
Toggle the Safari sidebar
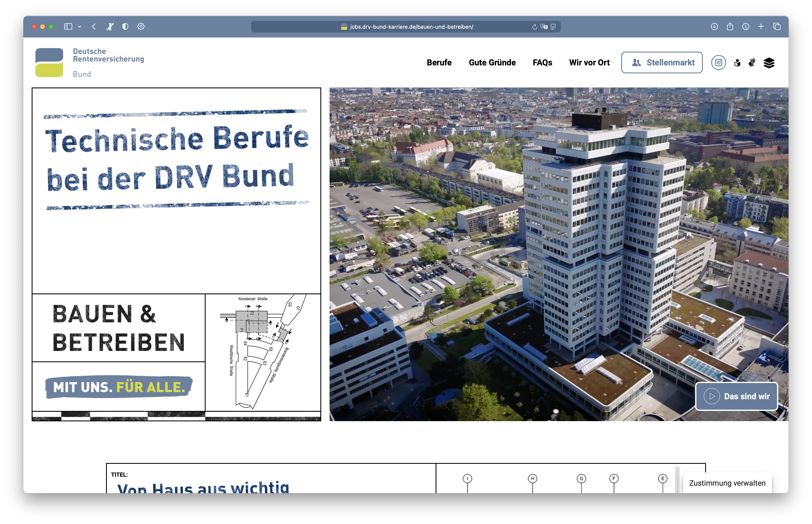pyautogui.click(x=68, y=26)
